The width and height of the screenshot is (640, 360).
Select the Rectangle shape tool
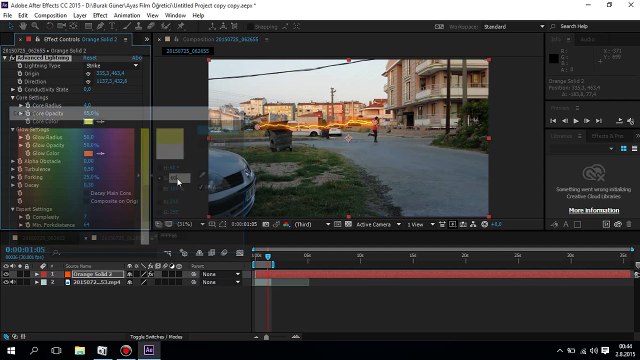click(88, 26)
